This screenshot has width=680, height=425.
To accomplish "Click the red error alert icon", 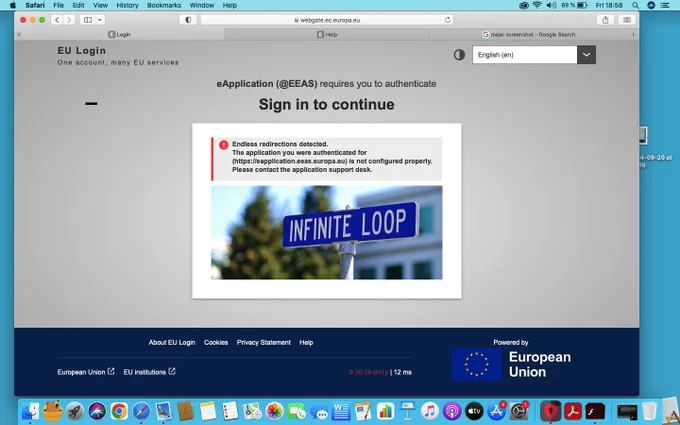I will [x=223, y=145].
